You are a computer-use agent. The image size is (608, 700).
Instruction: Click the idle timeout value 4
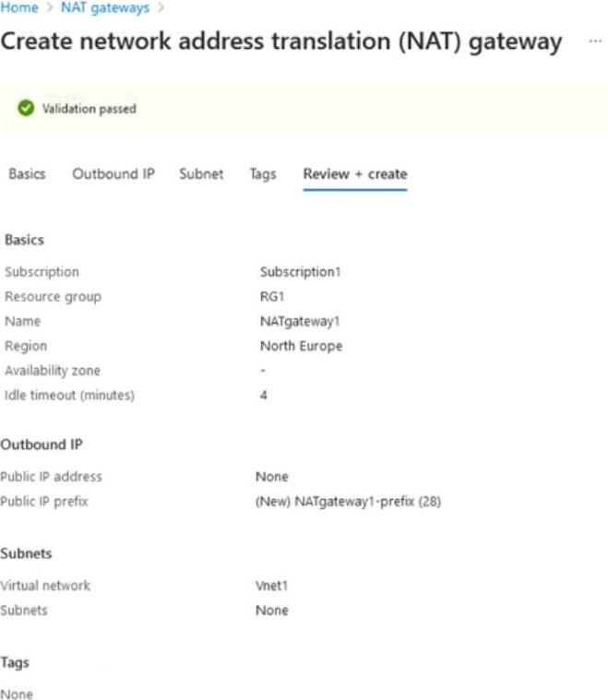pyautogui.click(x=264, y=395)
